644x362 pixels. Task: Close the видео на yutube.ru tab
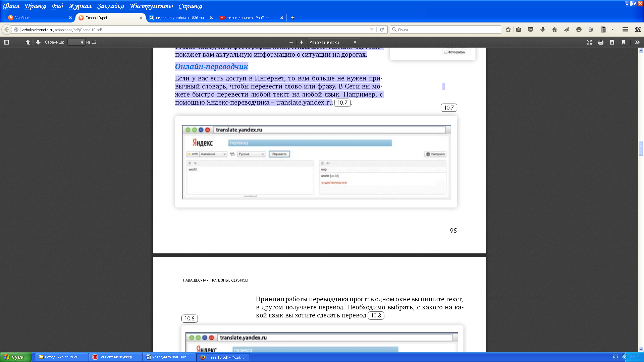point(211,18)
